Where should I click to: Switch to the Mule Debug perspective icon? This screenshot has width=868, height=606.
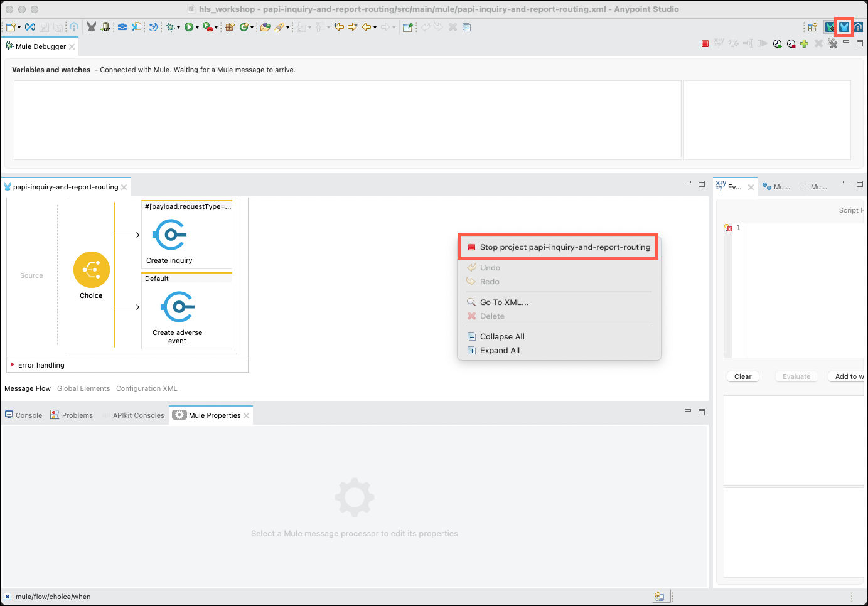pyautogui.click(x=830, y=27)
